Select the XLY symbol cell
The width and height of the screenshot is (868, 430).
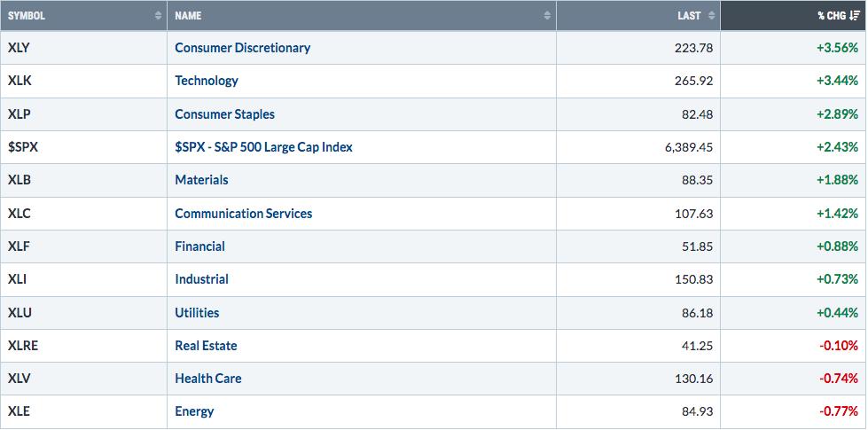tap(83, 48)
